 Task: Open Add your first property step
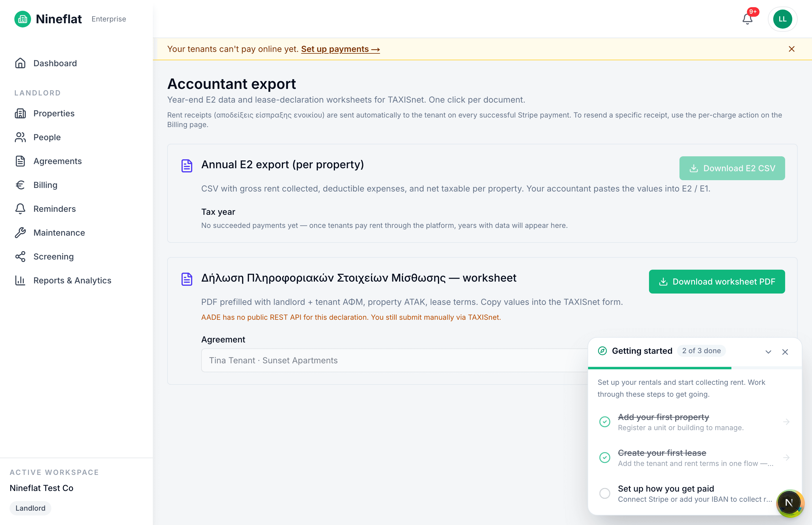pos(695,422)
